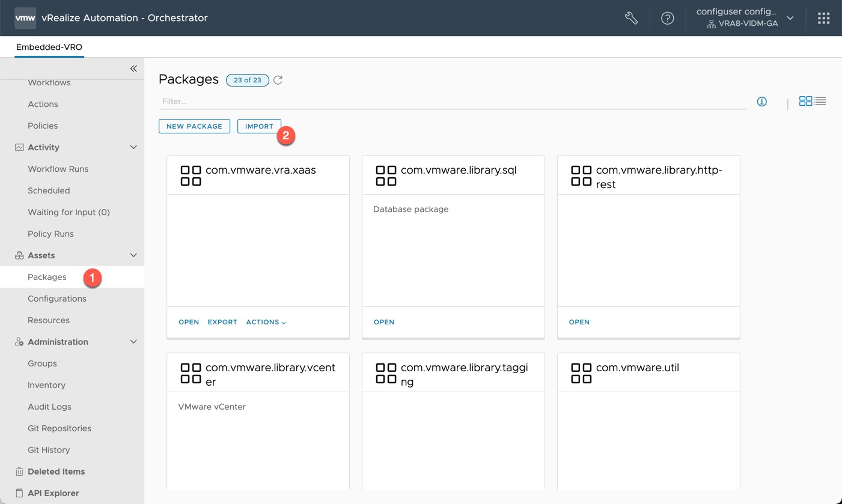Open the wrench settings tool icon
The width and height of the screenshot is (842, 504).
(631, 18)
